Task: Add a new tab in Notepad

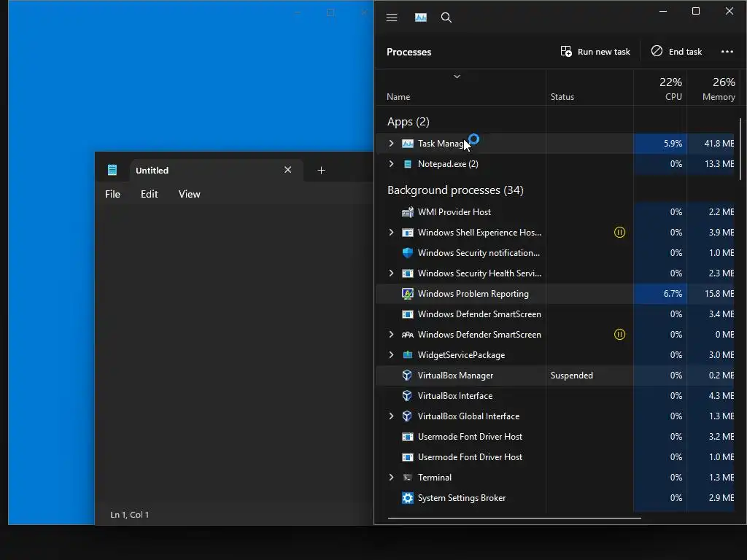Action: [x=321, y=170]
